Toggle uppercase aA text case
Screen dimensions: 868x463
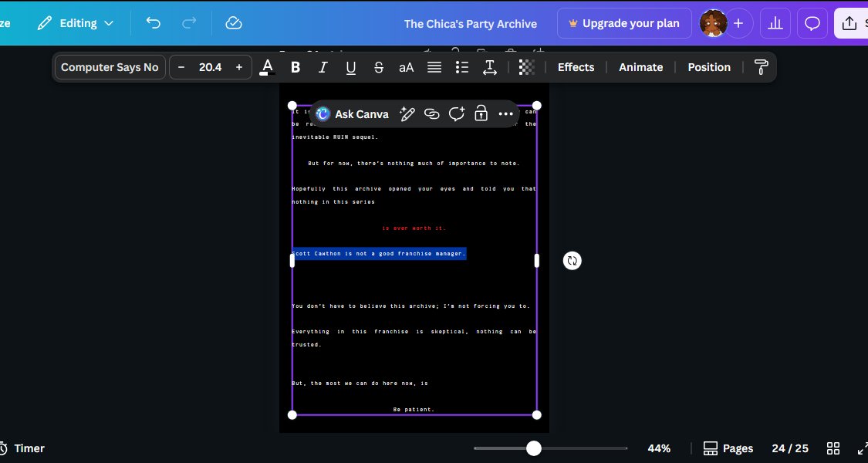tap(407, 67)
